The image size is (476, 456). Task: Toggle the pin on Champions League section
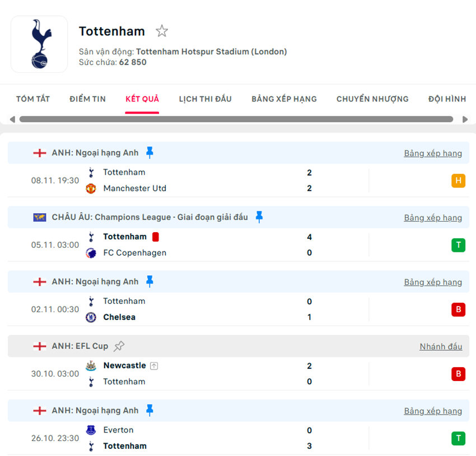pyautogui.click(x=259, y=217)
